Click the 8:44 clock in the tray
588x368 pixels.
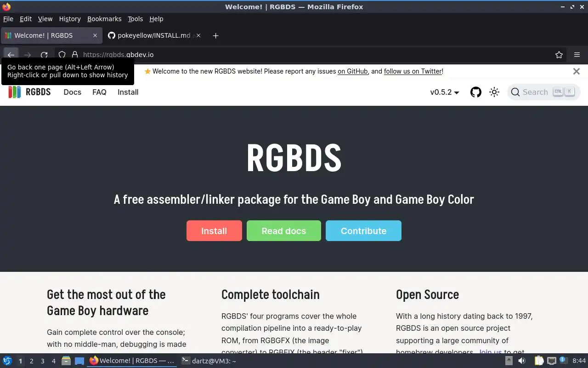coord(579,361)
